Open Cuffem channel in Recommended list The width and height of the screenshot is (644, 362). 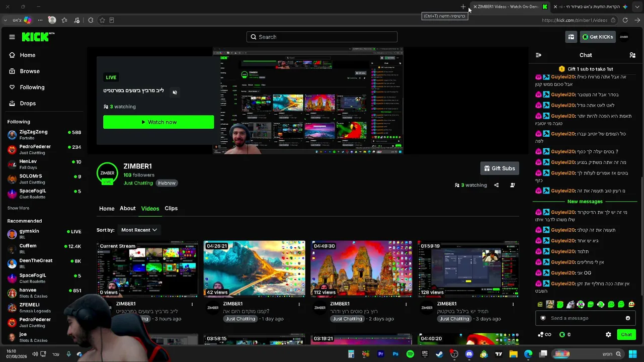tap(44, 248)
